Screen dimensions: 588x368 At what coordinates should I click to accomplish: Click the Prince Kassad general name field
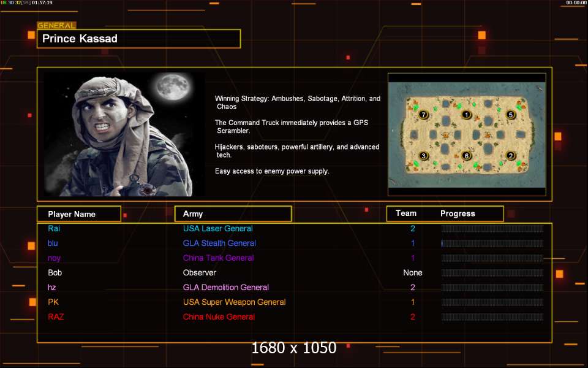click(x=139, y=39)
